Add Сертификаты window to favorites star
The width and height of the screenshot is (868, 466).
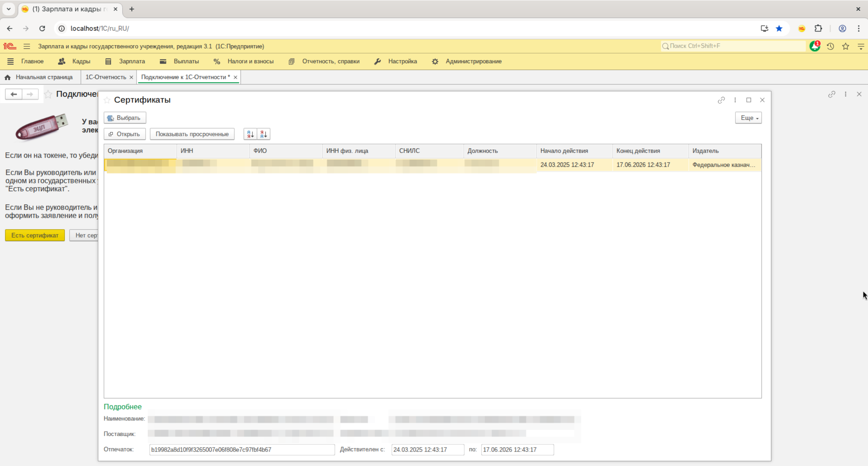[x=107, y=100]
